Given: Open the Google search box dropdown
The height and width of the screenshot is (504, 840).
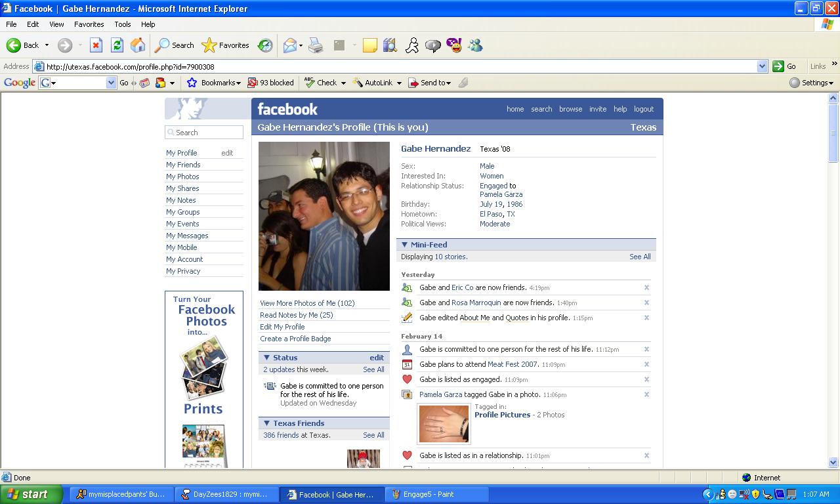Looking at the screenshot, I should click(x=111, y=83).
